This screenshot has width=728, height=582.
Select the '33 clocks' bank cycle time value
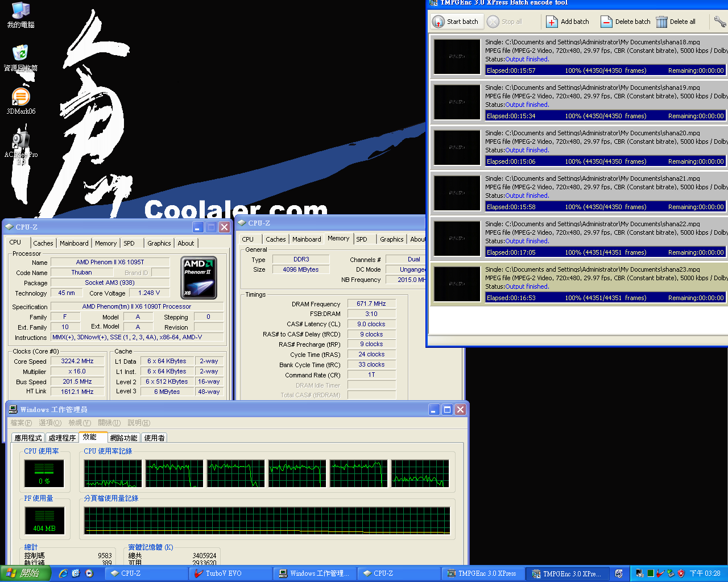[x=371, y=364]
